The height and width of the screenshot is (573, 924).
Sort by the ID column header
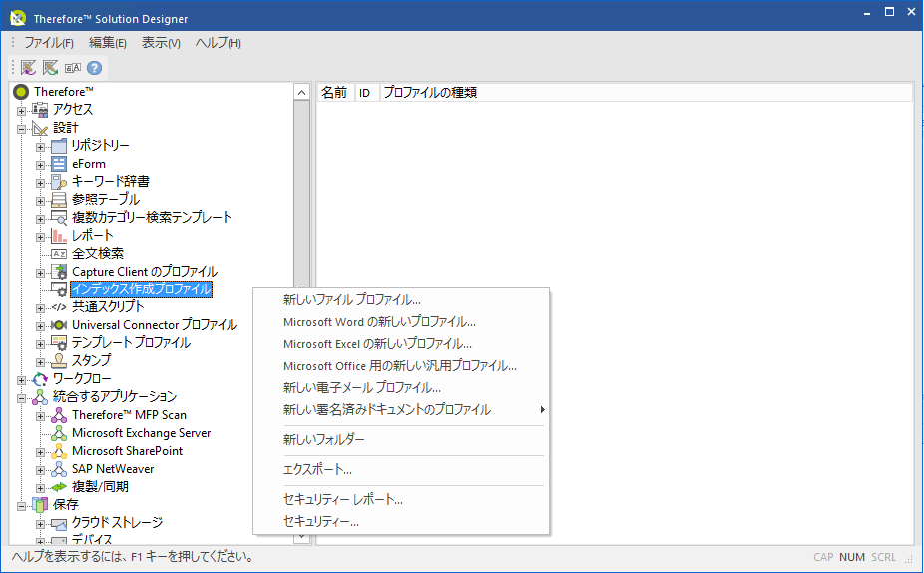pos(366,93)
